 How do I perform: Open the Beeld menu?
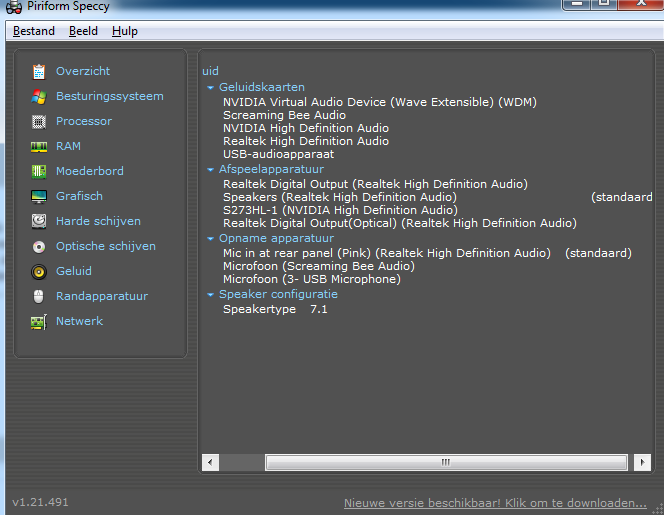pos(83,31)
